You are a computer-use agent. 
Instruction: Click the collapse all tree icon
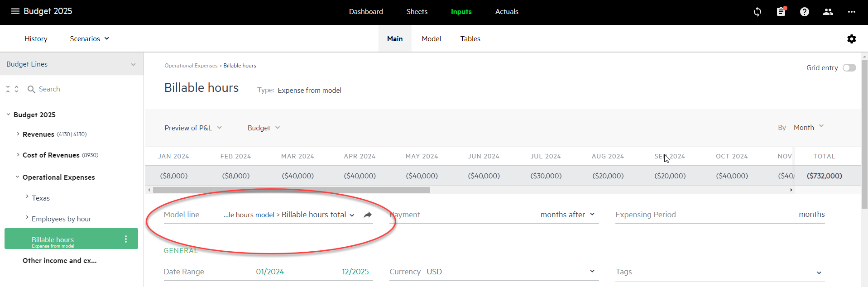[8, 89]
